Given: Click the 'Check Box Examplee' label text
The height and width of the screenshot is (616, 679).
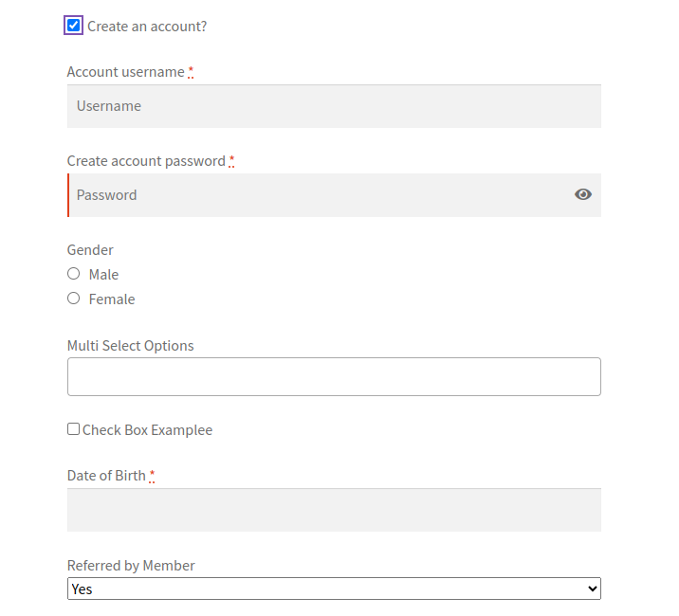Looking at the screenshot, I should (147, 430).
